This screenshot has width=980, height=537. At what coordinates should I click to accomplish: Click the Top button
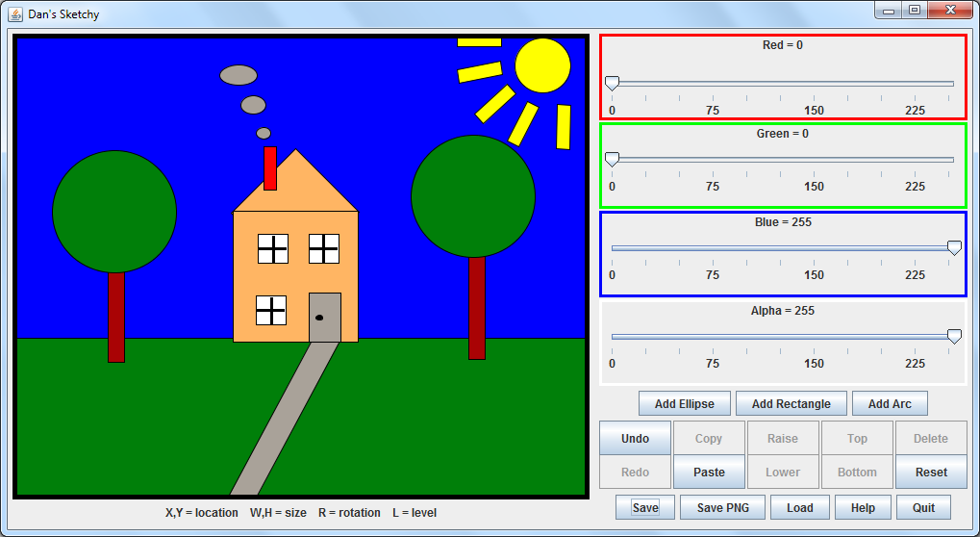click(857, 438)
